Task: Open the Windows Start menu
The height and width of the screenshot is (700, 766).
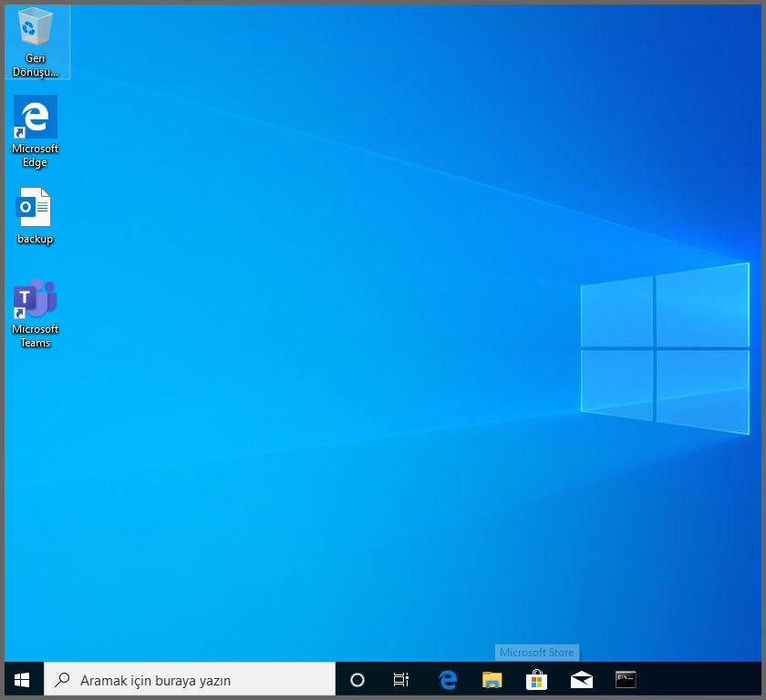Action: tap(23, 679)
